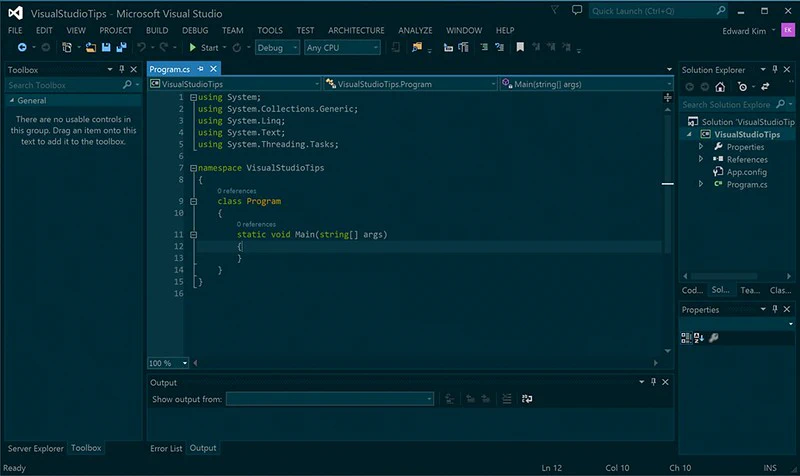Open the Debug configuration dropdown
Viewport: 800px width, 476px height.
[x=277, y=47]
